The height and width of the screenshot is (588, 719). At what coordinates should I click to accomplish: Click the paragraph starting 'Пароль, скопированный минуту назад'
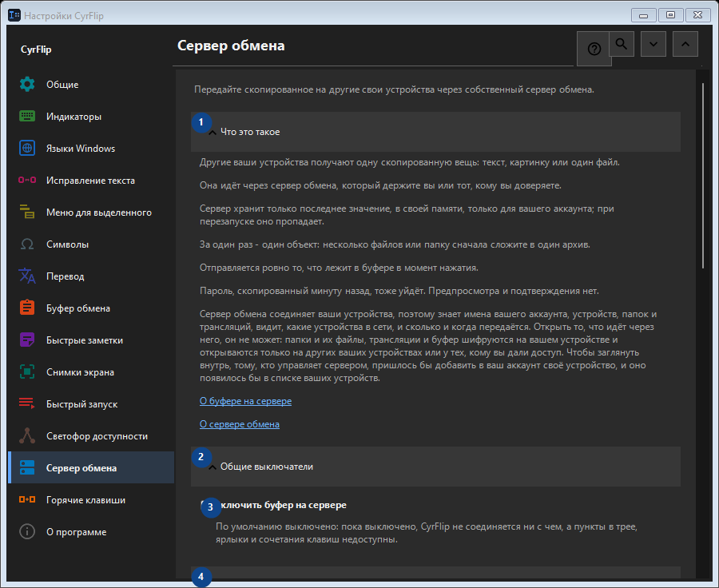click(399, 291)
